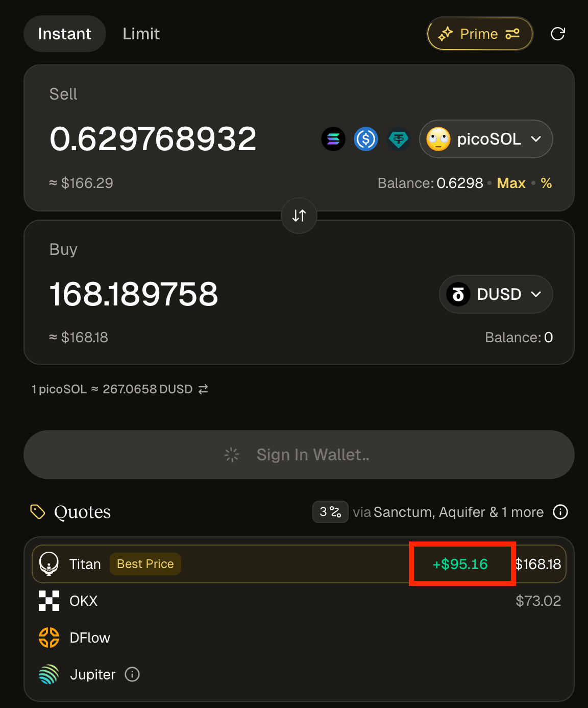Click the Sign In Wallet button
This screenshot has height=708, width=588.
pyautogui.click(x=299, y=455)
